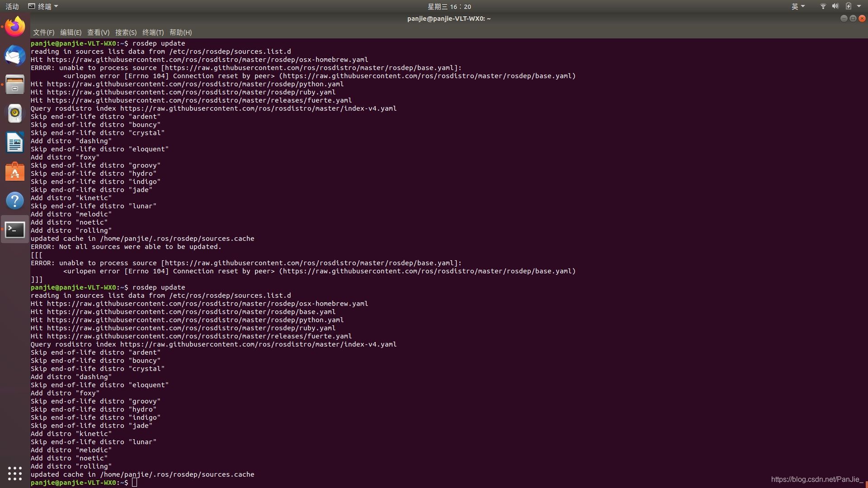Launch Thunderbird mail from the dock
The width and height of the screenshot is (868, 488).
pyautogui.click(x=15, y=56)
